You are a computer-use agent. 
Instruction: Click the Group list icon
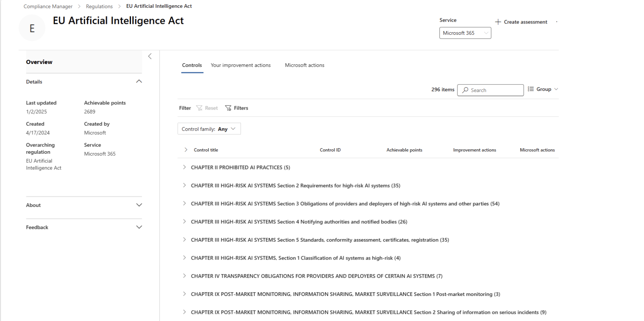[531, 89]
